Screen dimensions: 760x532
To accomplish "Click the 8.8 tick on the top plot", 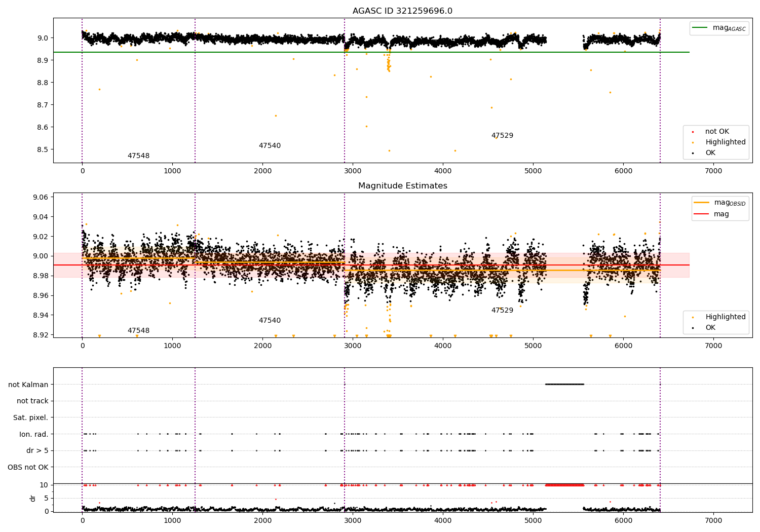I will (43, 83).
